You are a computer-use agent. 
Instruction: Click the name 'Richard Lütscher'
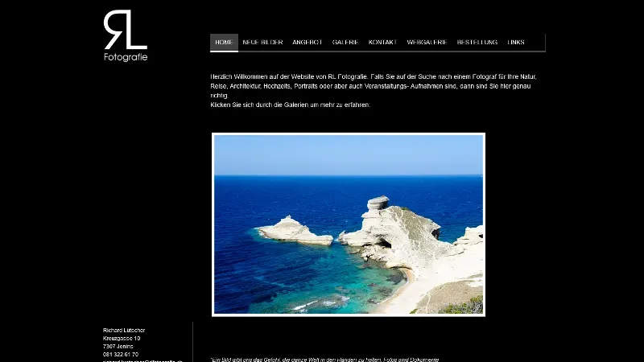pyautogui.click(x=124, y=331)
